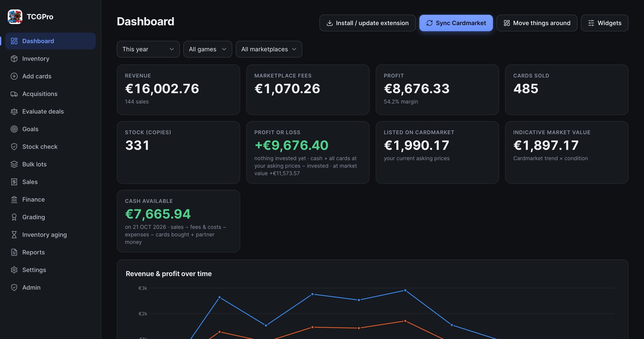Click the Dashboard page heading
The image size is (644, 339).
(146, 21)
